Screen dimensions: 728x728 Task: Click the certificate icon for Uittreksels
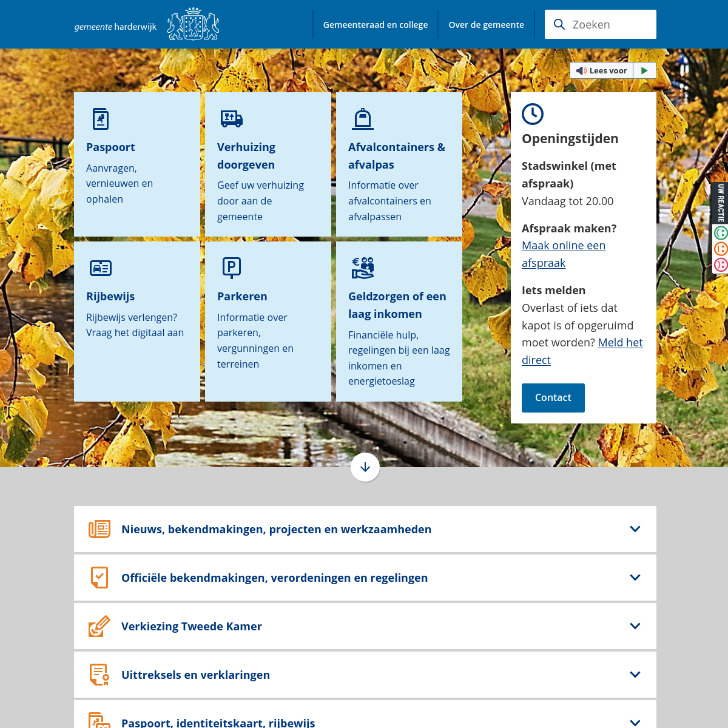coord(99,675)
